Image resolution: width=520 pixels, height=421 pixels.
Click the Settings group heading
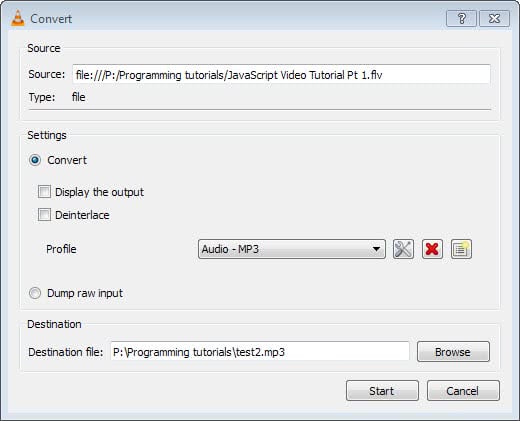[47, 135]
